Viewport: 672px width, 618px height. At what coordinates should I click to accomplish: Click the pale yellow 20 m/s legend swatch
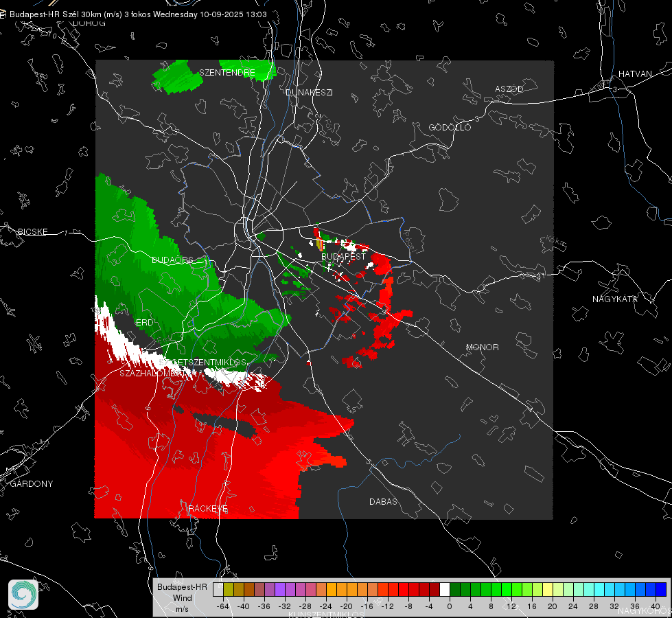[x=548, y=590]
